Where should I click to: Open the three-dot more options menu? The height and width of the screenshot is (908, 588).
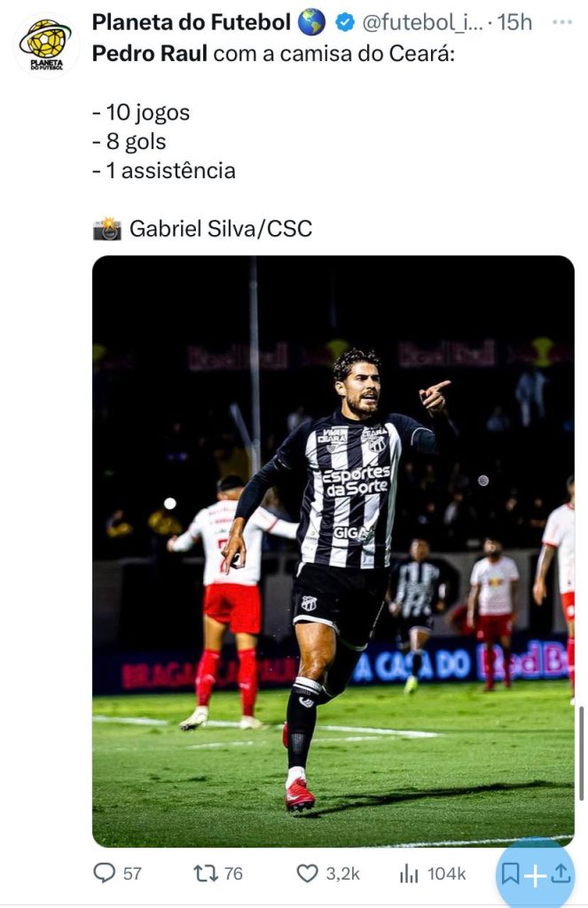[562, 22]
